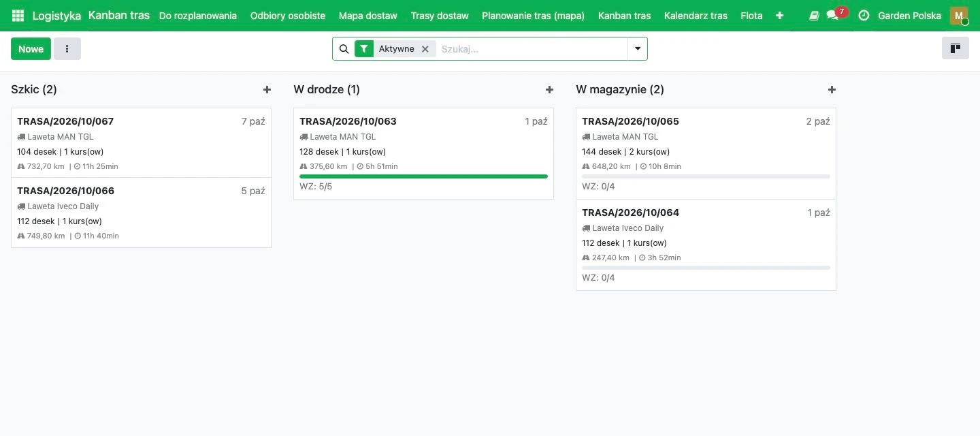Add a card to W magazynie column
Screen dimensions: 980x436
(832, 89)
